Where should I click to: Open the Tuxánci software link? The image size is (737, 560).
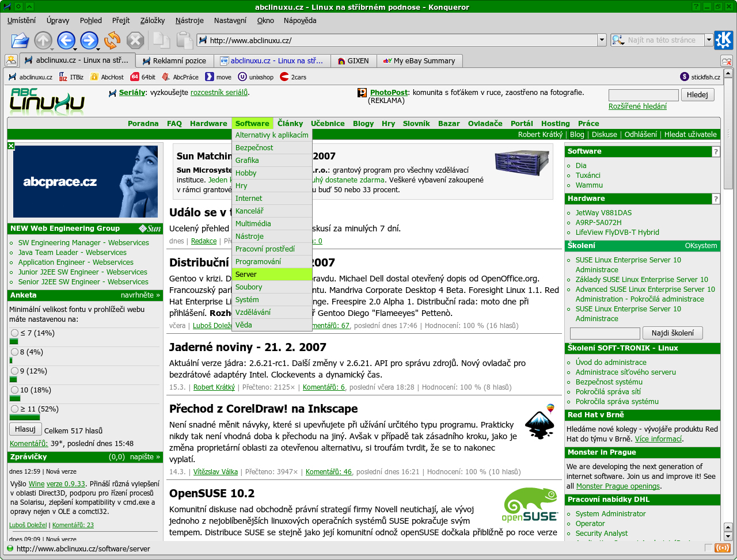(x=588, y=176)
